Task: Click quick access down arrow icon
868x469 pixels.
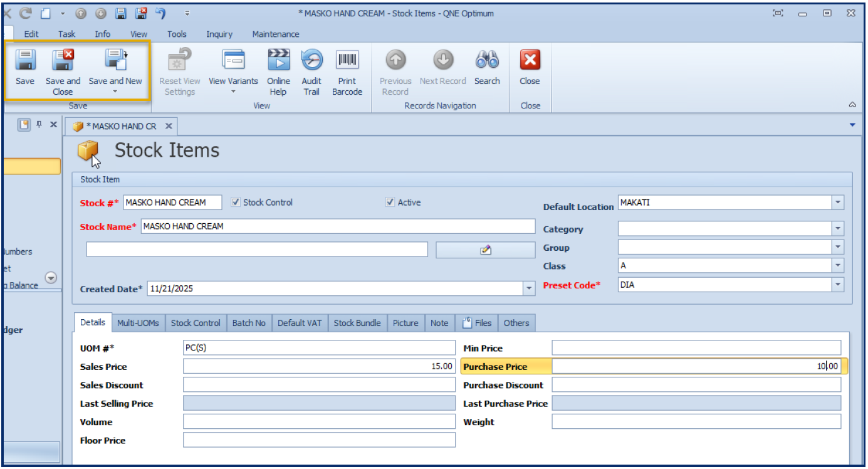Action: 101,13
